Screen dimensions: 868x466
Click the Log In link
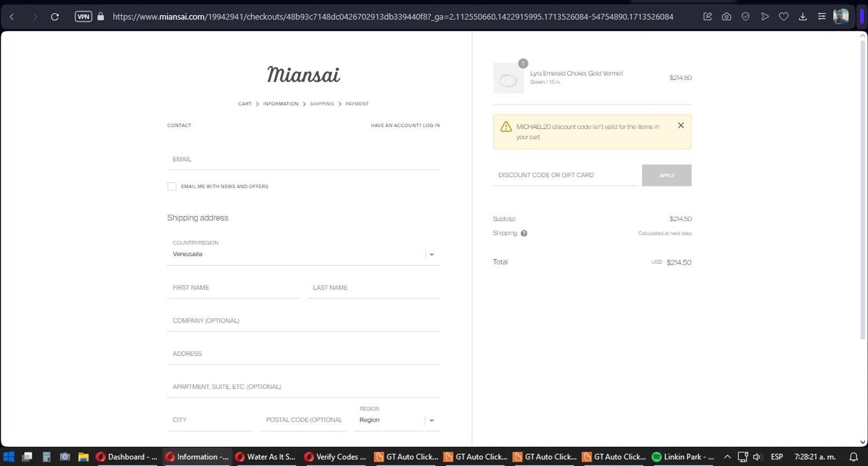431,126
